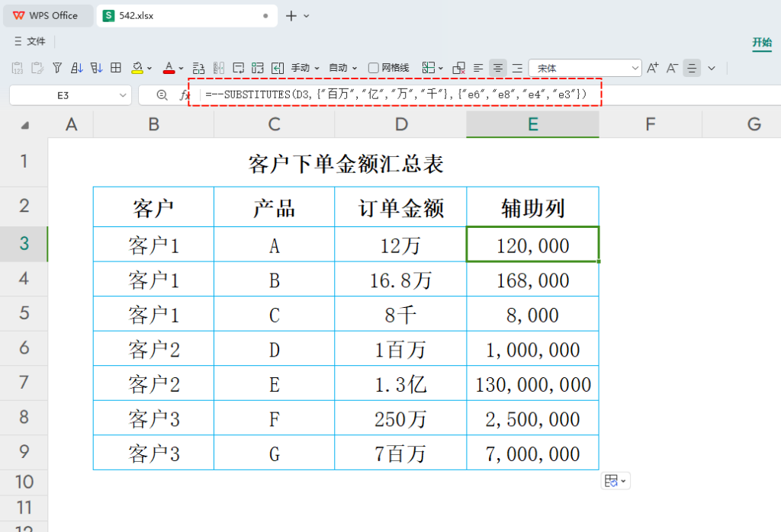Expand the toolbar overflow chevron
The width and height of the screenshot is (781, 532).
(712, 68)
